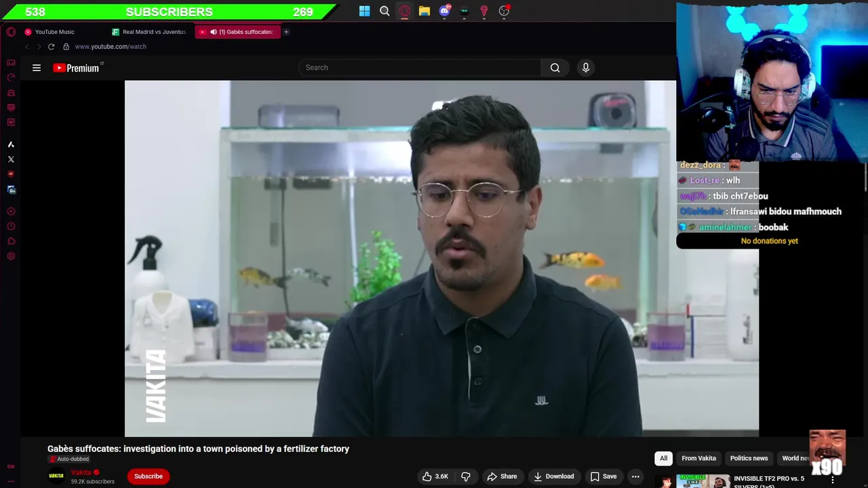Open Opera settings gear in sidebar
Screen dimensions: 868x488
11,256
